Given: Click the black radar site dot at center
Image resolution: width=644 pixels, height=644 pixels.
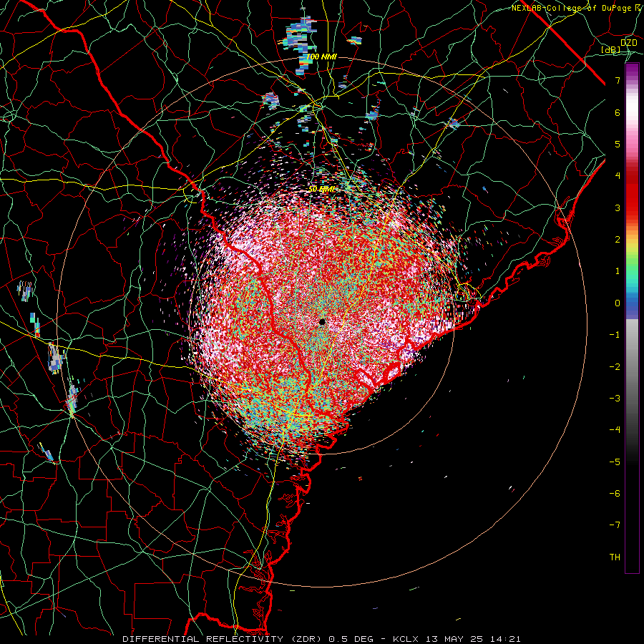Looking at the screenshot, I should pos(323,322).
